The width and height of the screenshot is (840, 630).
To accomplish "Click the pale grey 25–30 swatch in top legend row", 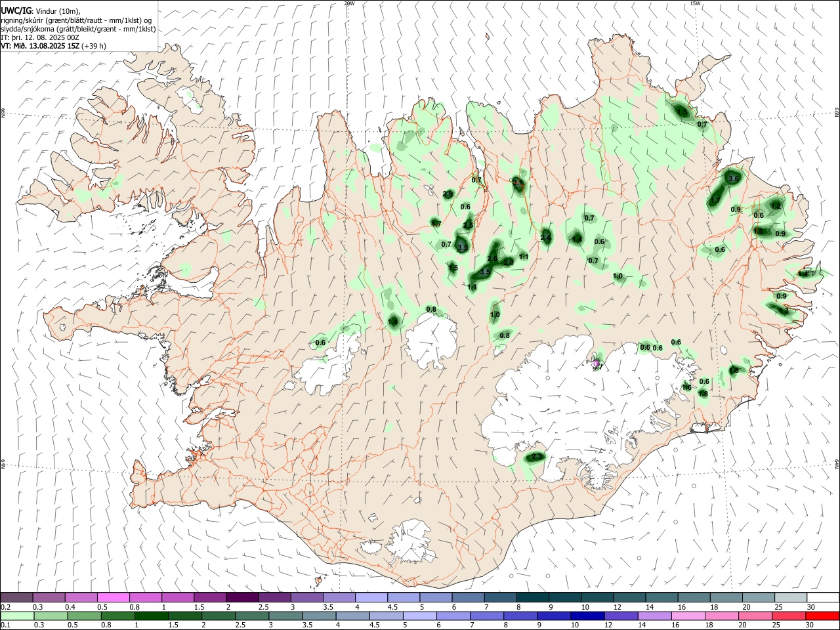I will (x=790, y=598).
